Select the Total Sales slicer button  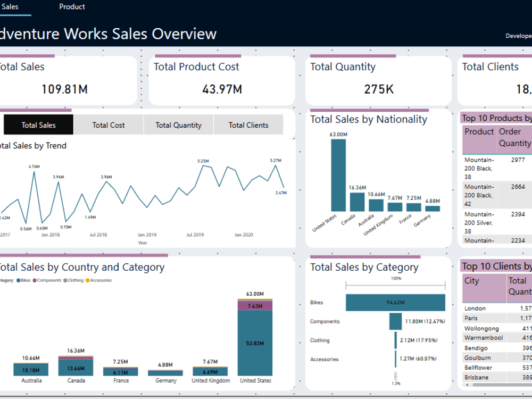pos(38,124)
